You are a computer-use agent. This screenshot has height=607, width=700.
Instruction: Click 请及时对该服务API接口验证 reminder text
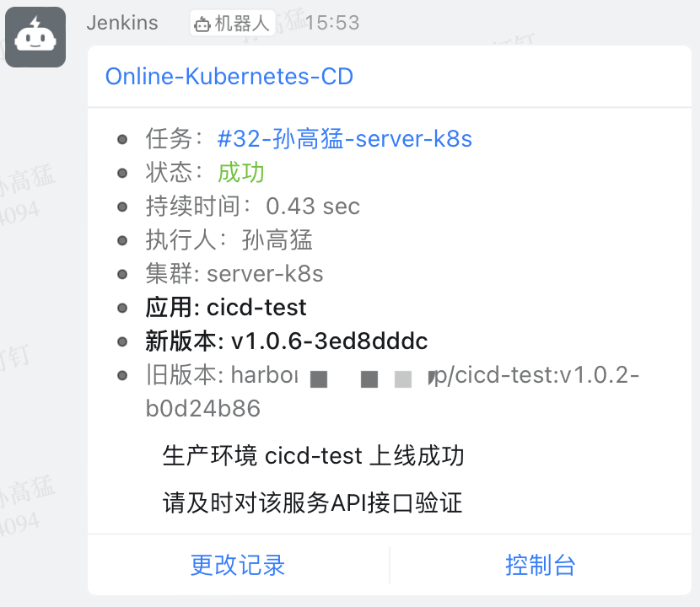[313, 503]
